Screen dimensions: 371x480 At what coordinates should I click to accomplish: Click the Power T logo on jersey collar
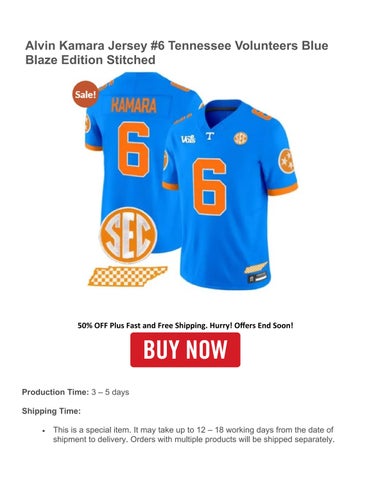210,136
